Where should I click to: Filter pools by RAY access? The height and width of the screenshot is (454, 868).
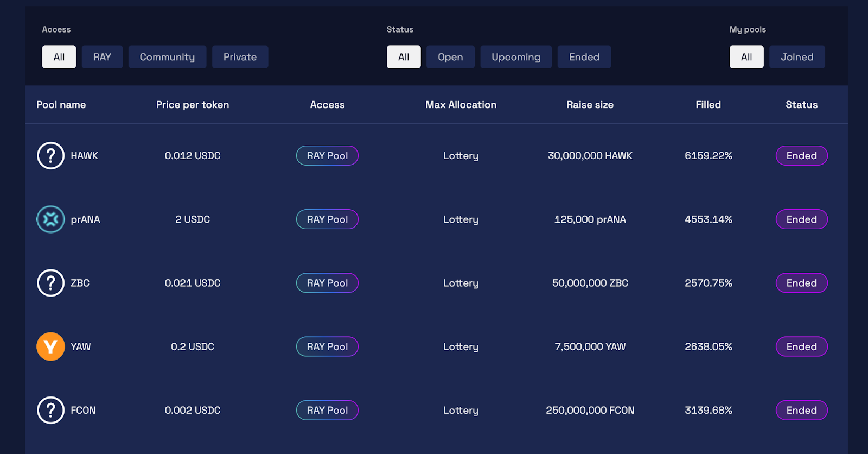(102, 57)
